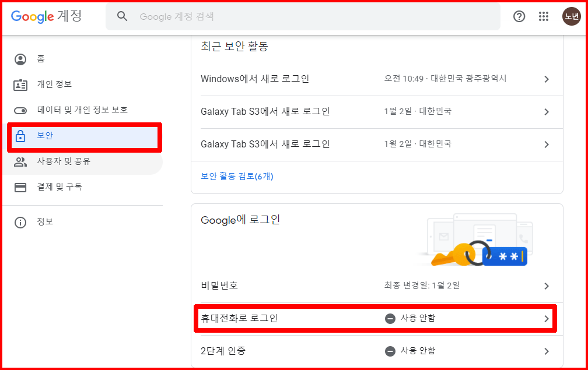This screenshot has width=588, height=370.
Task: Click the 보안 lock icon
Action: click(x=20, y=136)
